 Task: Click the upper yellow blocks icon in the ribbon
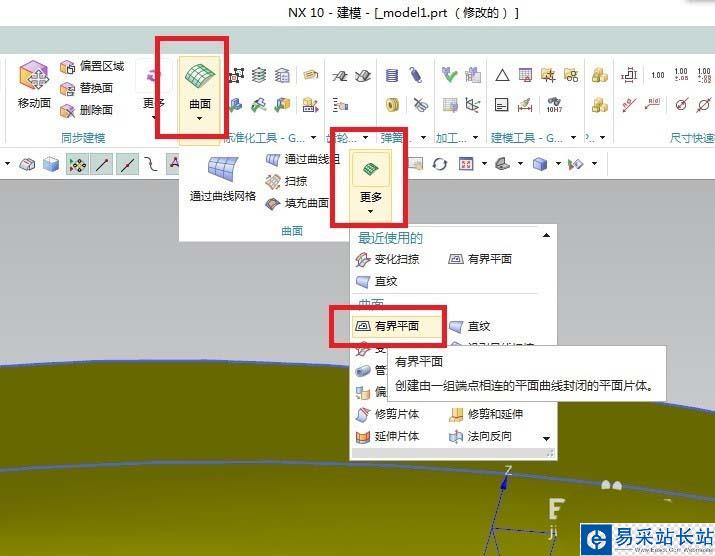point(600,75)
